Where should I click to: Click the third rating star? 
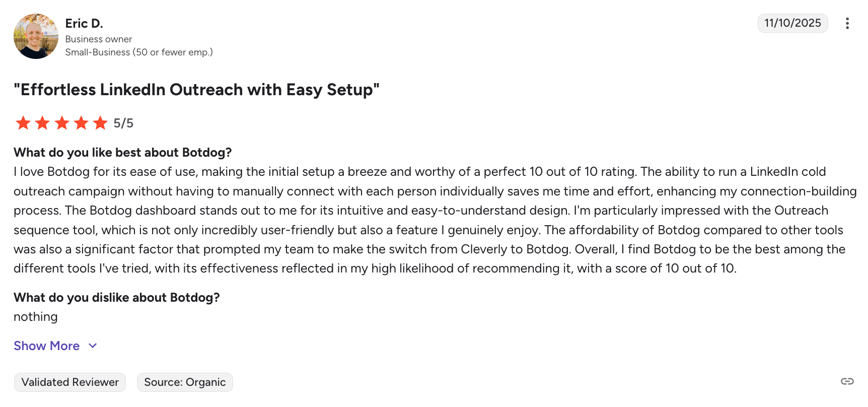coord(62,123)
